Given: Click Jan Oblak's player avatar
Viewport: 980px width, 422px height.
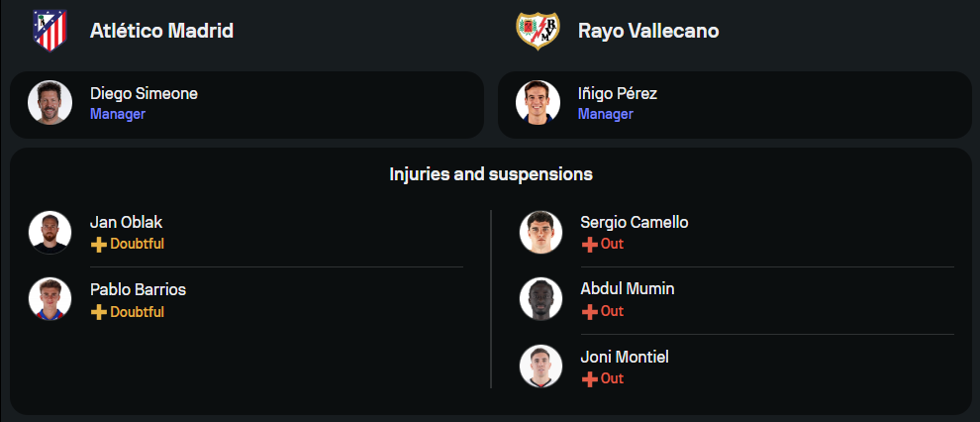Looking at the screenshot, I should click(49, 233).
